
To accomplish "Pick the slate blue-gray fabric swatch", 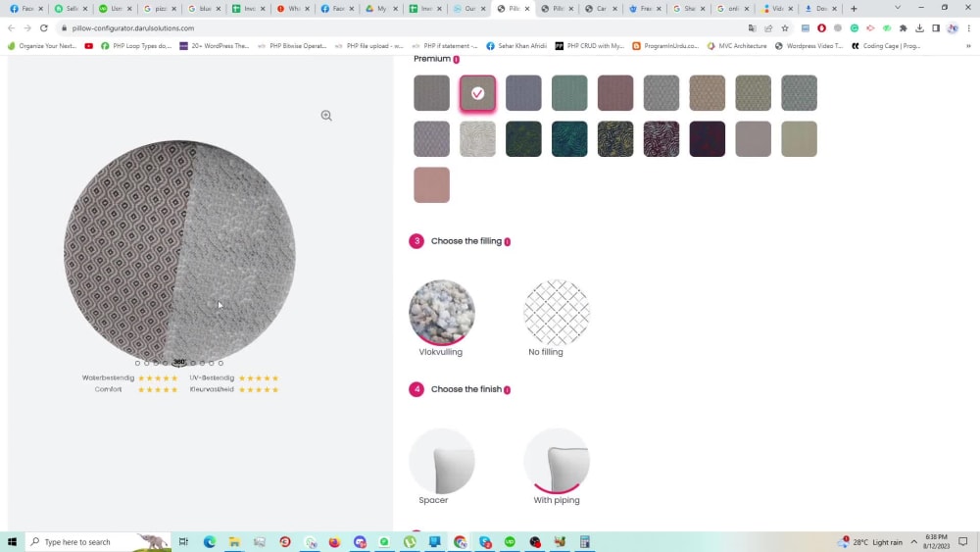I will 523,93.
